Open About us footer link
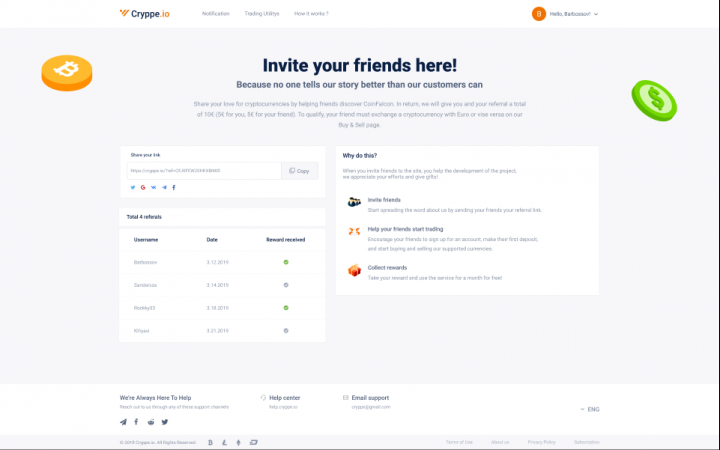The width and height of the screenshot is (720, 450). pos(500,442)
